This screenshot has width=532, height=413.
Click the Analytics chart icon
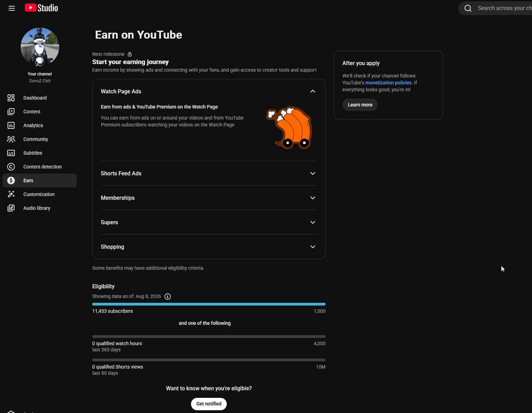click(11, 125)
